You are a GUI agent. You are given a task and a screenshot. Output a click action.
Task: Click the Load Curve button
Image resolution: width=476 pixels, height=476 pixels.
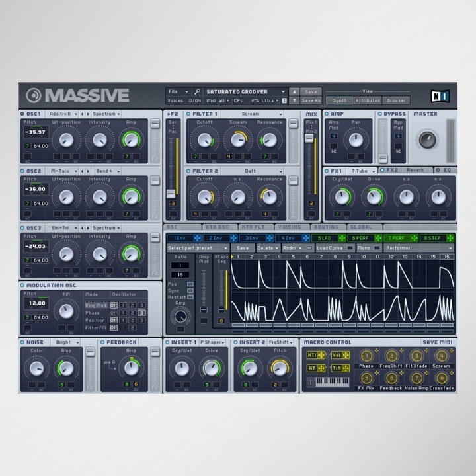click(335, 248)
